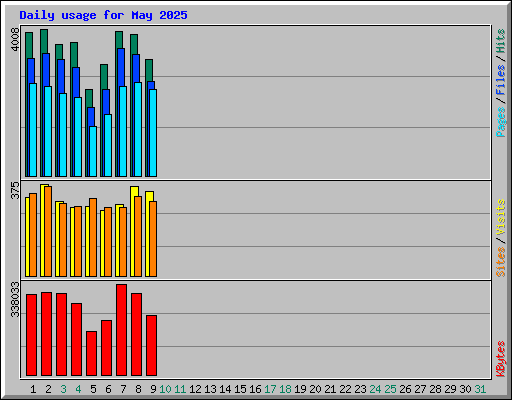Select day 3 on the x-axis
The height and width of the screenshot is (400, 512).
click(63, 389)
